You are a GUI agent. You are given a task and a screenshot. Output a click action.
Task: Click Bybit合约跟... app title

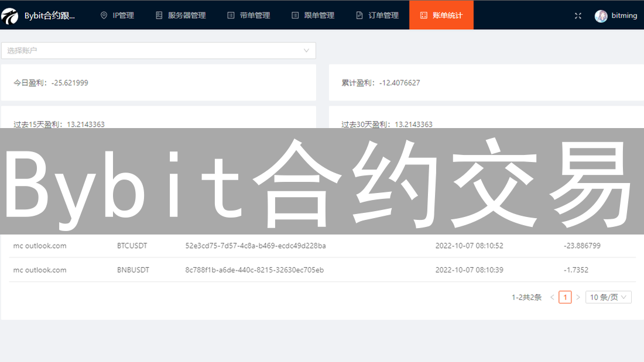[x=50, y=16]
